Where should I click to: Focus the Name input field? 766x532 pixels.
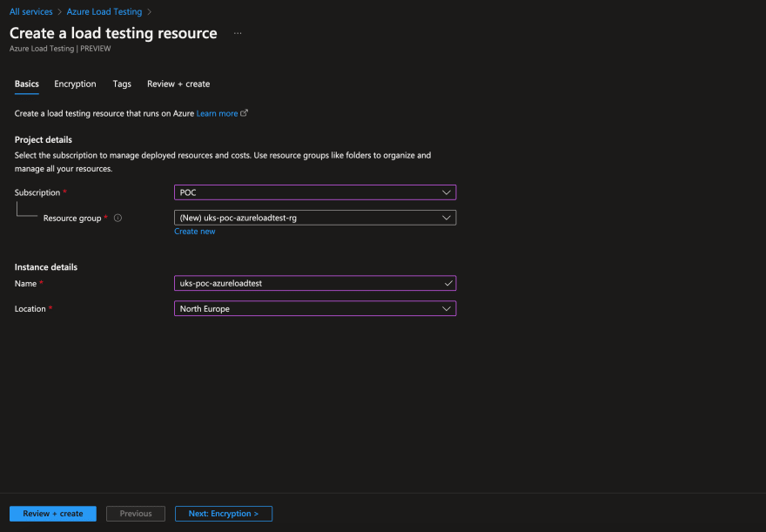click(x=315, y=283)
